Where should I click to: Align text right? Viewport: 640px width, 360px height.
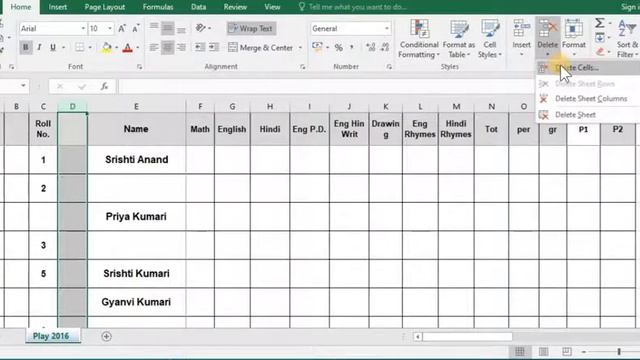181,47
